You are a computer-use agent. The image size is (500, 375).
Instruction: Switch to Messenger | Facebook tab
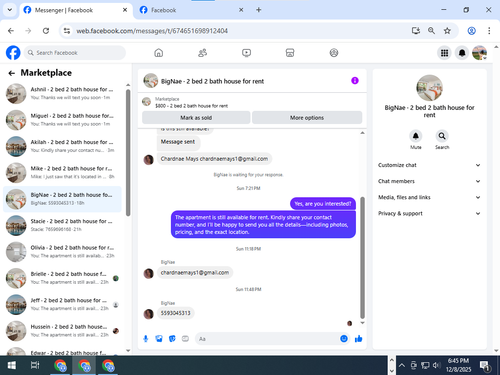[x=75, y=10]
